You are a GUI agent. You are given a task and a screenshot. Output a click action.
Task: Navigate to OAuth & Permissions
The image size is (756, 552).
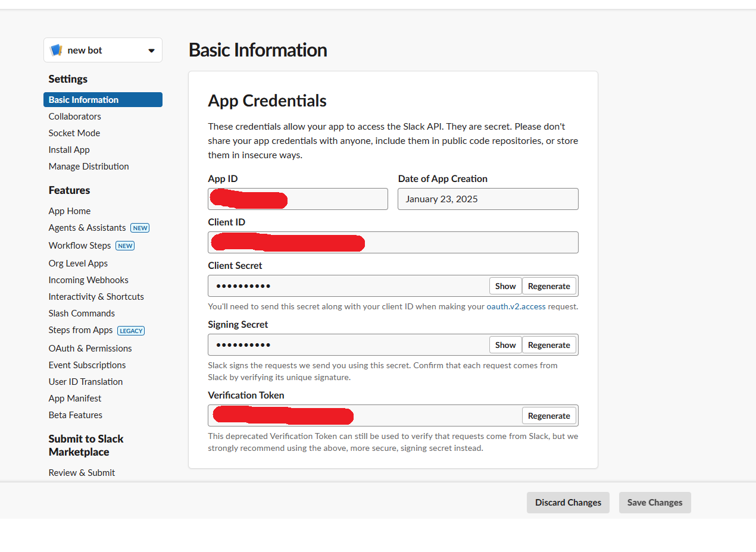point(90,349)
